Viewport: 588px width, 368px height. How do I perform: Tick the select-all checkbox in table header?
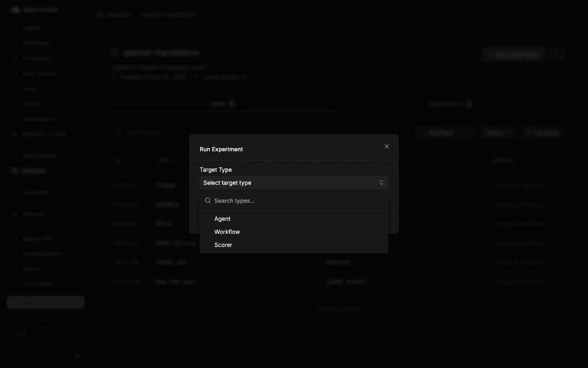(118, 161)
